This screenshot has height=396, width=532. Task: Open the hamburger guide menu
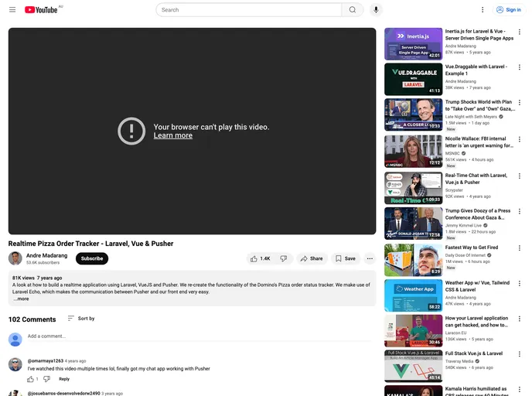pos(12,10)
